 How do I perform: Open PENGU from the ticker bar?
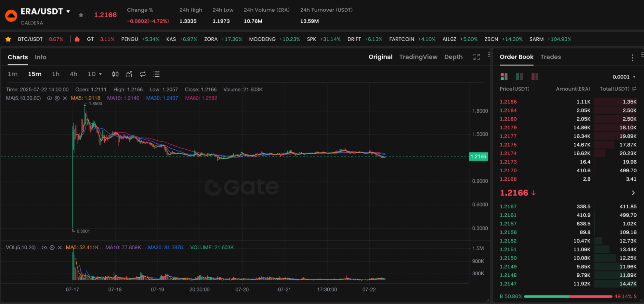[x=140, y=39]
